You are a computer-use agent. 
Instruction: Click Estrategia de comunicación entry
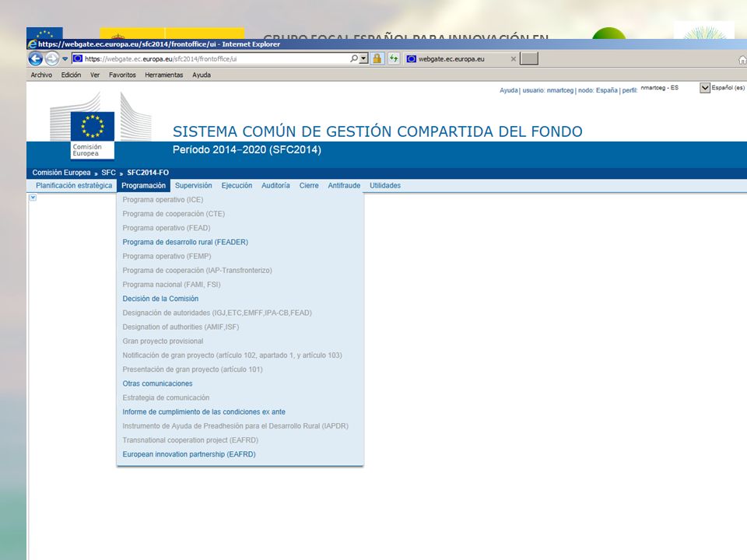point(166,397)
